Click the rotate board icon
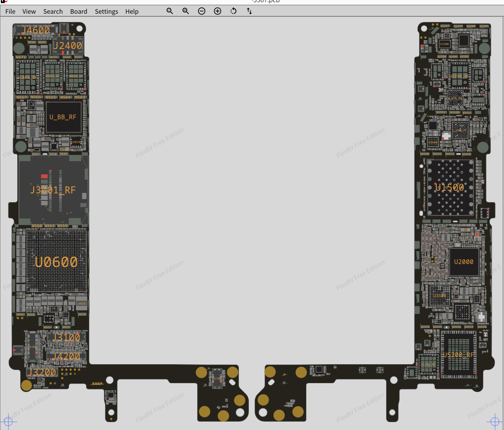504x430 pixels. [x=233, y=11]
